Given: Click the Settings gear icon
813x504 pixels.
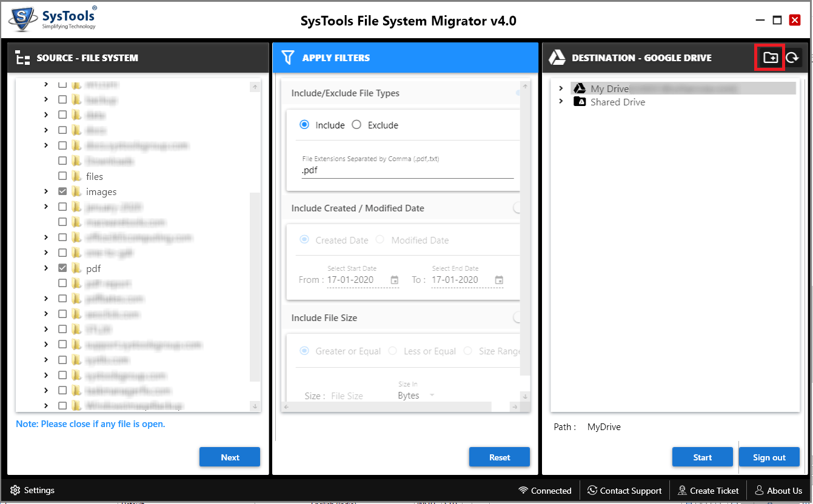Looking at the screenshot, I should [x=15, y=490].
